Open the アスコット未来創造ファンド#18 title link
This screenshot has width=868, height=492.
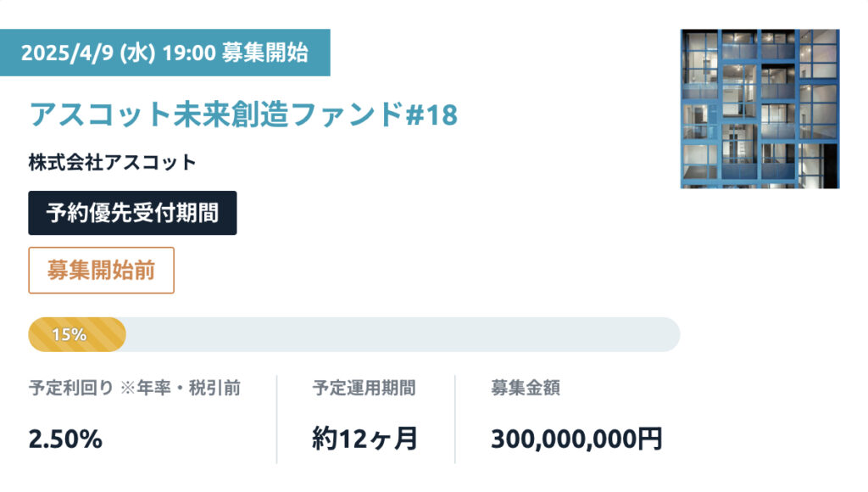coord(243,115)
